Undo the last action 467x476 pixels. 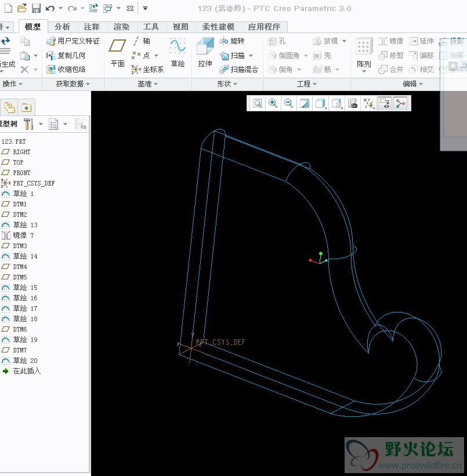tap(50, 9)
